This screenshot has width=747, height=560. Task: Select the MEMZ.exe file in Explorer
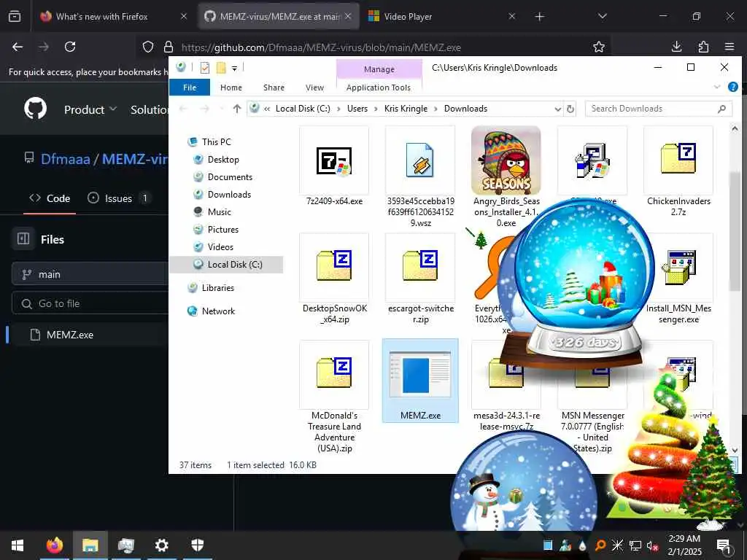coord(420,381)
